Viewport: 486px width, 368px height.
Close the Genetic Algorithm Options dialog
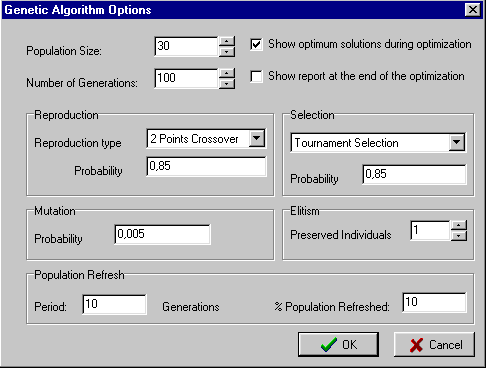coord(473,10)
